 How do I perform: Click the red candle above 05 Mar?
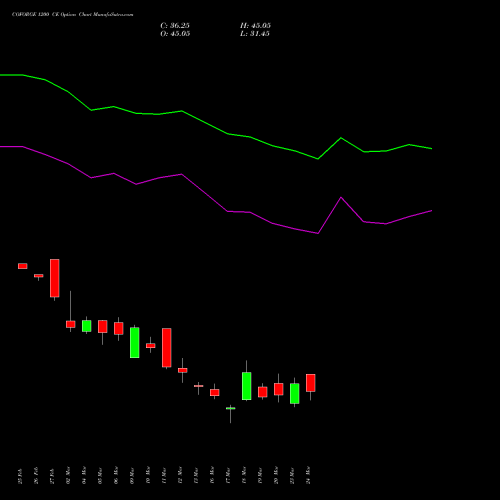(103, 327)
